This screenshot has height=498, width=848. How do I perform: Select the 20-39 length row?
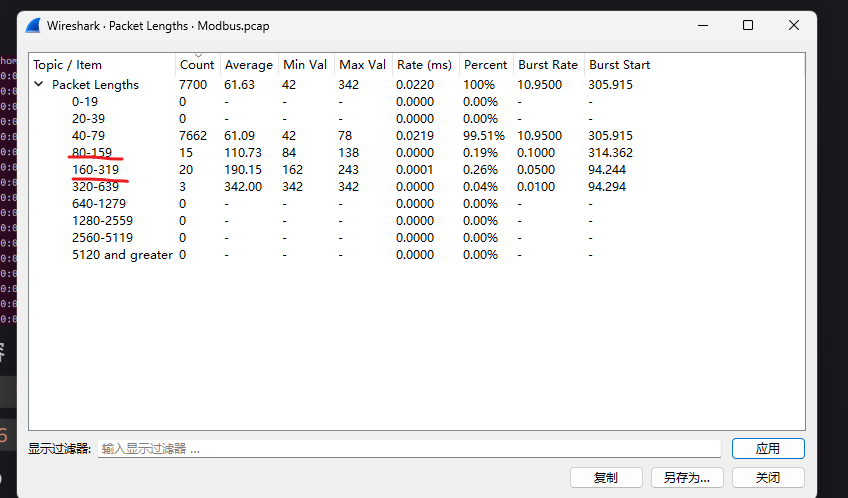[x=416, y=119]
